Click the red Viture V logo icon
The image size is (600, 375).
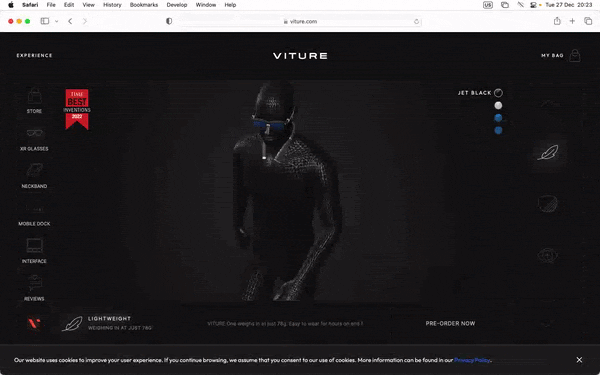34,323
